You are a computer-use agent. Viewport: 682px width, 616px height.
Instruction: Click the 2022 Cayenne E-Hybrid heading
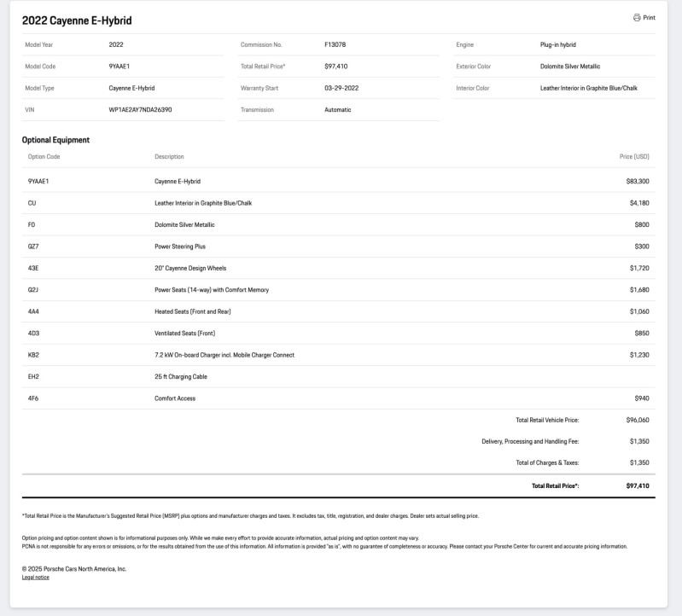[77, 20]
